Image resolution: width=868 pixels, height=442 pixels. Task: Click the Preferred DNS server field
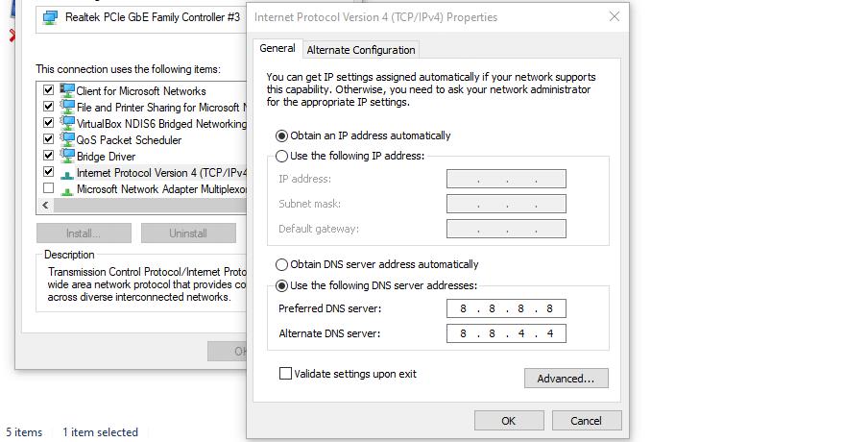click(x=506, y=308)
